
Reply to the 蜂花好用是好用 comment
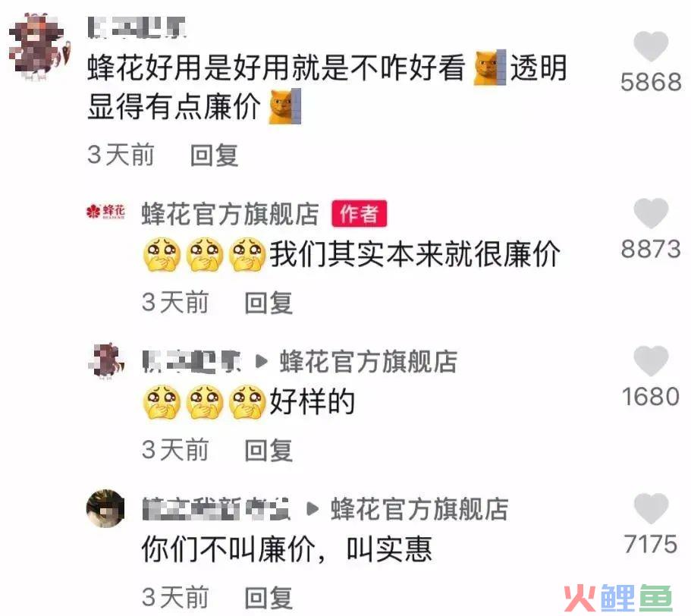214,155
